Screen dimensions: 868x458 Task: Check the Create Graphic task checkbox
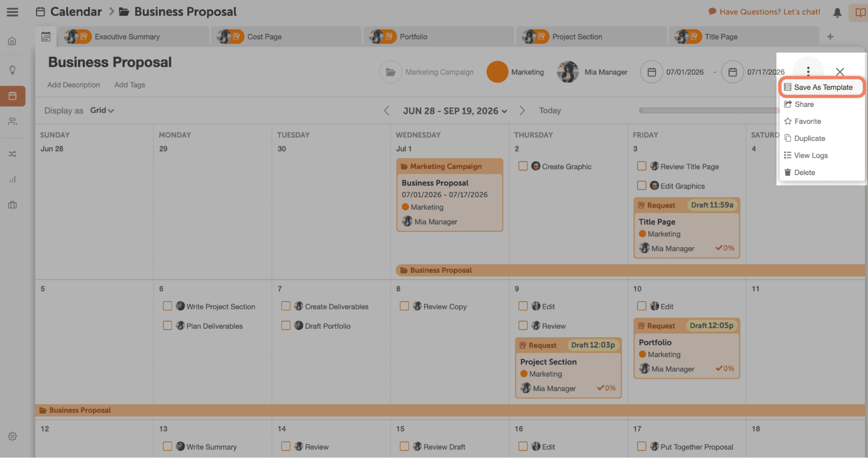coord(523,166)
